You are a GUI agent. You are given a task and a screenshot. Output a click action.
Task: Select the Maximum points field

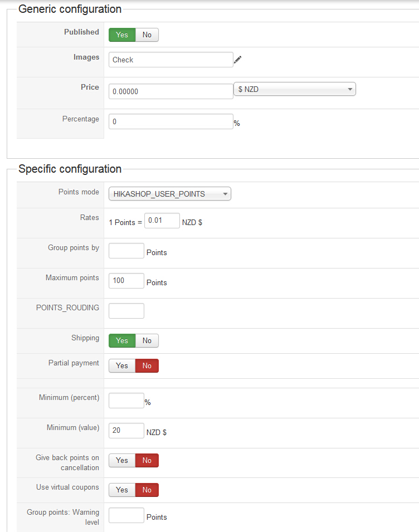[x=126, y=281]
